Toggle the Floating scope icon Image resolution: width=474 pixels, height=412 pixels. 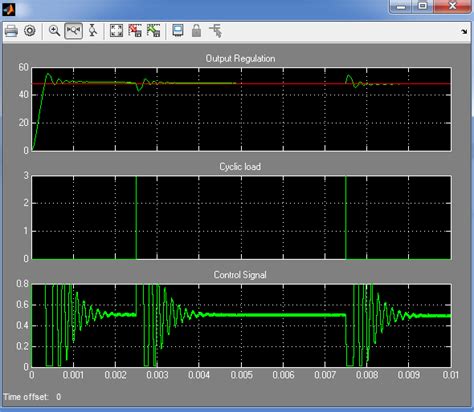[x=178, y=31]
